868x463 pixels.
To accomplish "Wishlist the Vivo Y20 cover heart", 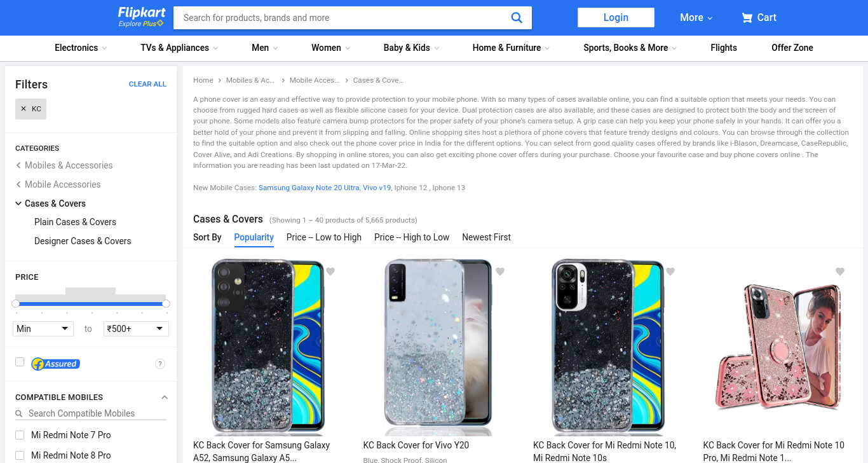I will (500, 272).
